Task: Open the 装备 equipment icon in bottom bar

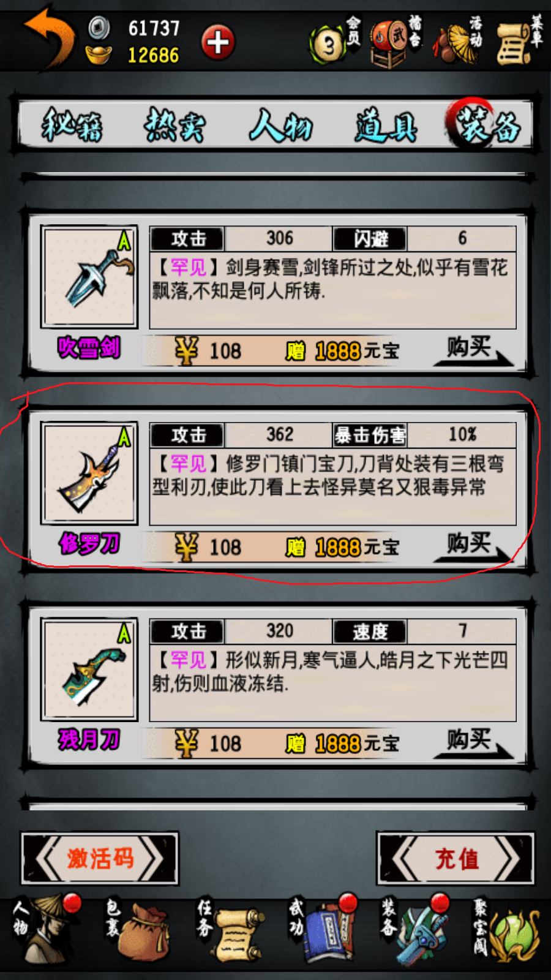Action: point(415,931)
